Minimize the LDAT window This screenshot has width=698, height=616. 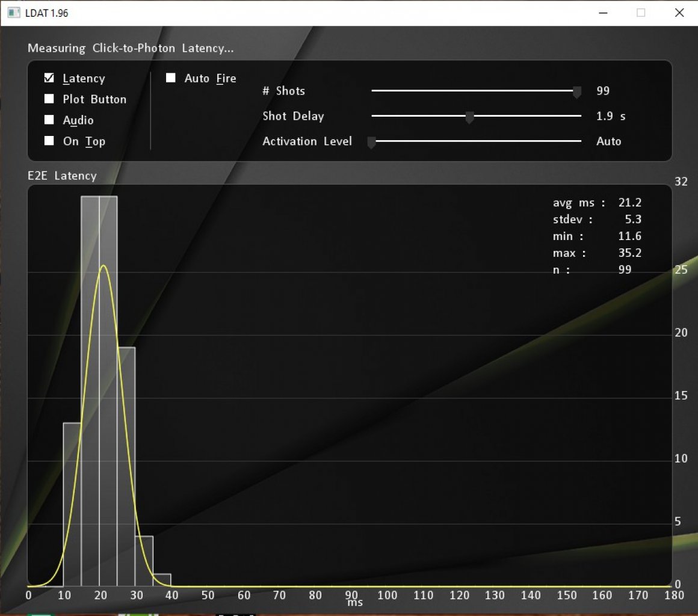click(x=603, y=13)
